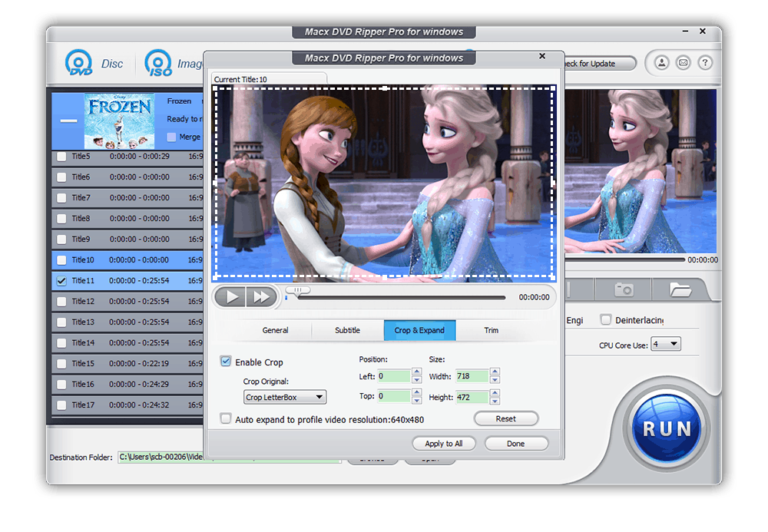Close the crop editing dialog
Image resolution: width=768 pixels, height=532 pixels.
pyautogui.click(x=541, y=56)
